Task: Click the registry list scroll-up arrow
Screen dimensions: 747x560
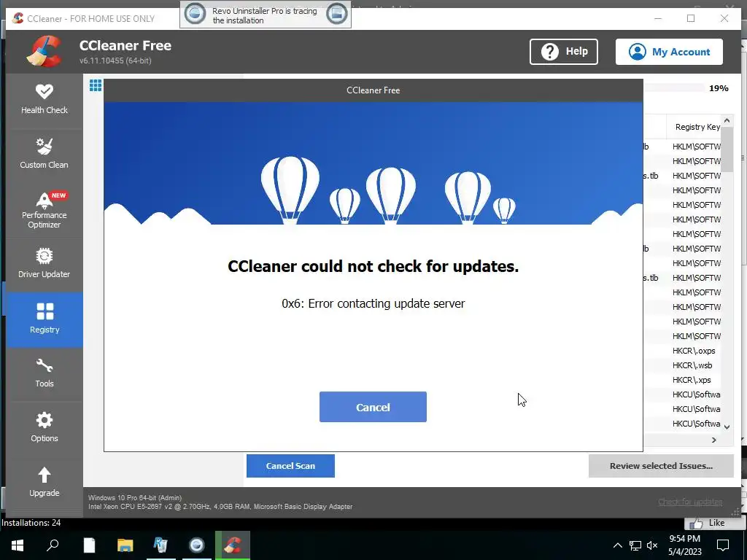Action: (x=727, y=120)
